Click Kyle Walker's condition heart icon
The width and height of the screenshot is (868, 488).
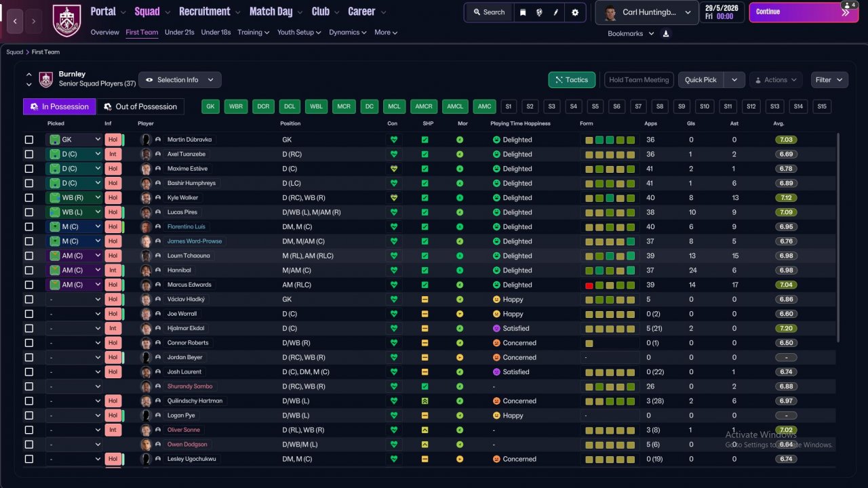click(393, 198)
